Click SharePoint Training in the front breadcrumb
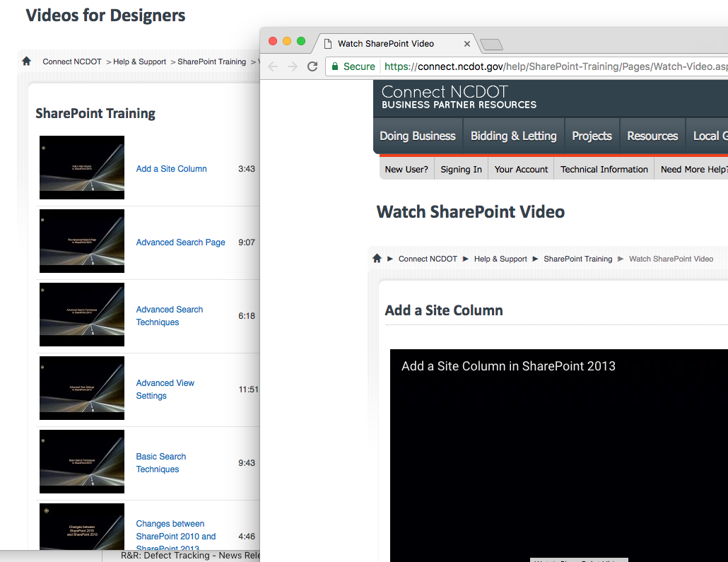 pyautogui.click(x=577, y=259)
